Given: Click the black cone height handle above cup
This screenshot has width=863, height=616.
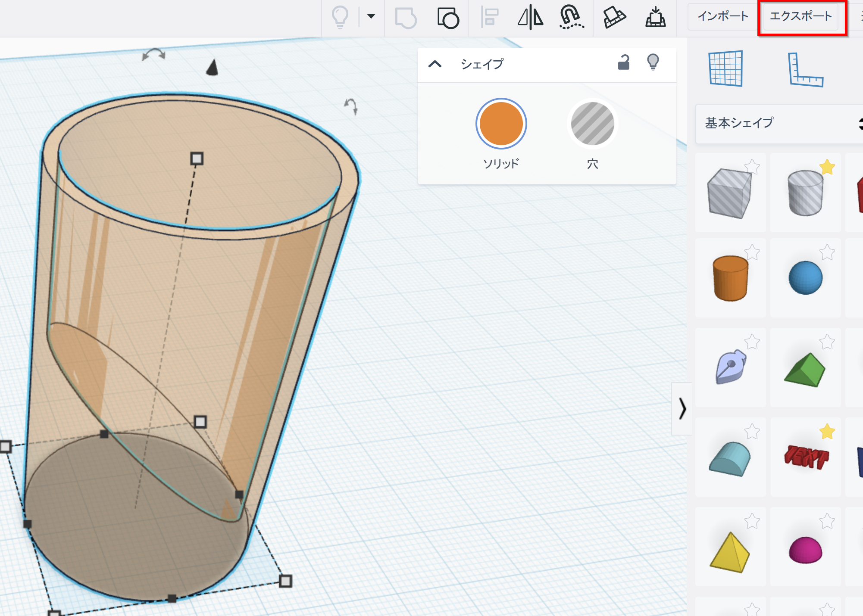Looking at the screenshot, I should (212, 68).
